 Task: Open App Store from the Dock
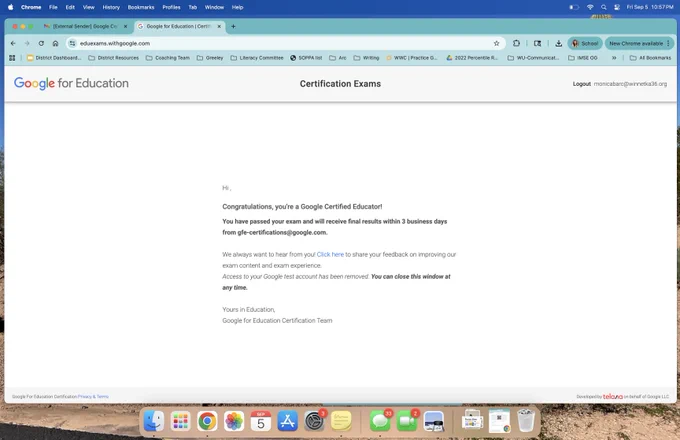coord(288,421)
